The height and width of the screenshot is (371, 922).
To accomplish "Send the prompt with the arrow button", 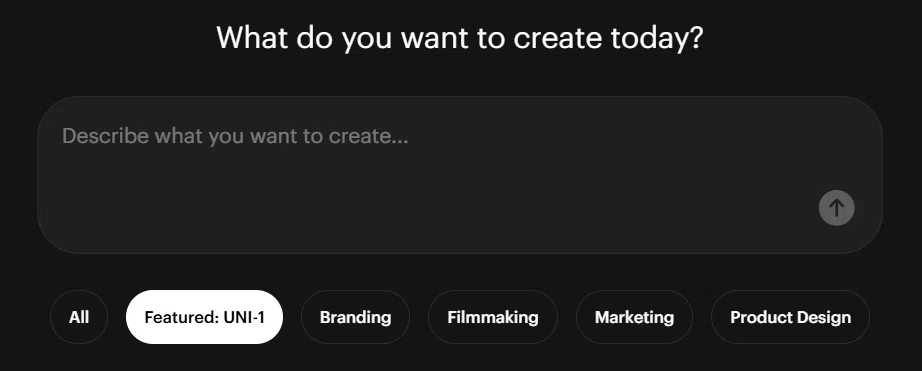I will click(x=836, y=208).
